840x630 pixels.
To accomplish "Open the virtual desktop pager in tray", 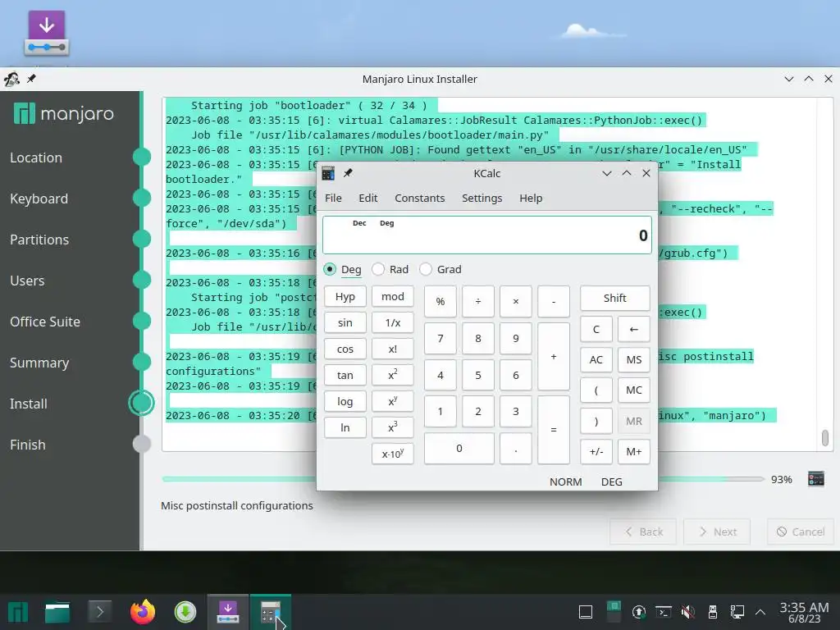I will [614, 612].
